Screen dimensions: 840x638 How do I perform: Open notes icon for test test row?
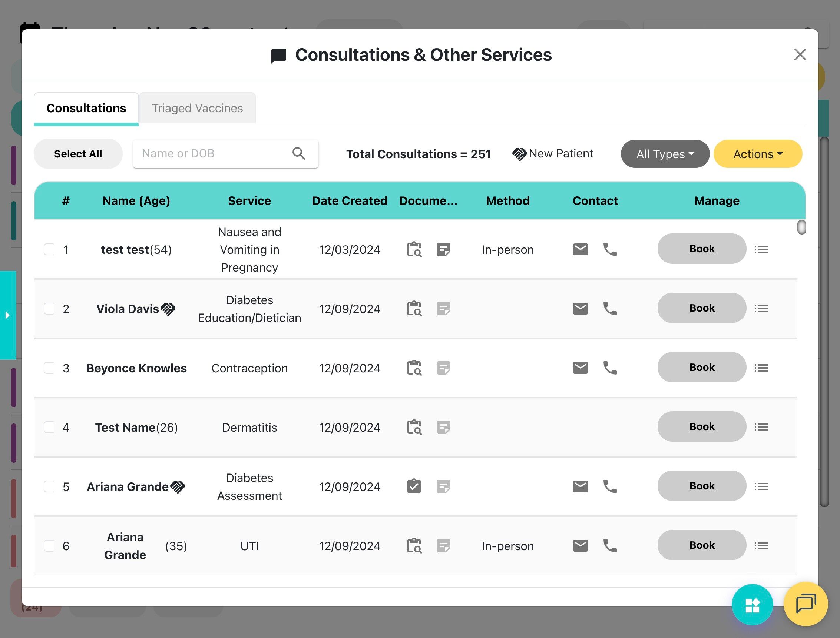(x=443, y=249)
